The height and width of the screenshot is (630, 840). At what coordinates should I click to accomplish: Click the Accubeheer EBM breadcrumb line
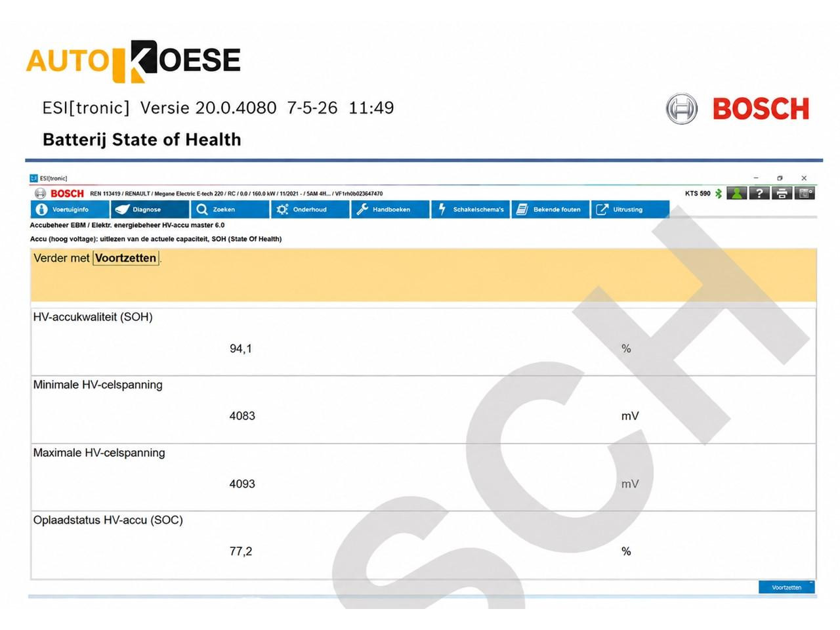(127, 225)
